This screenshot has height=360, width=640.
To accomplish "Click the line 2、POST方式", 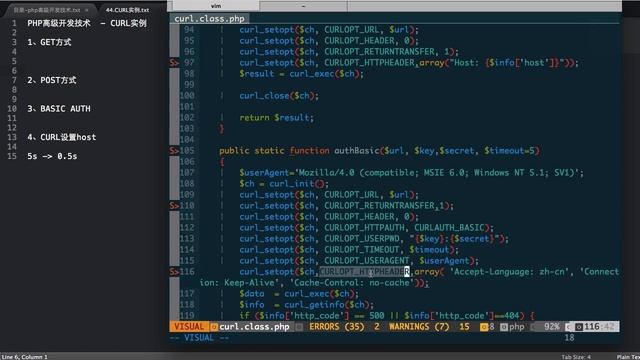I will pyautogui.click(x=52, y=80).
